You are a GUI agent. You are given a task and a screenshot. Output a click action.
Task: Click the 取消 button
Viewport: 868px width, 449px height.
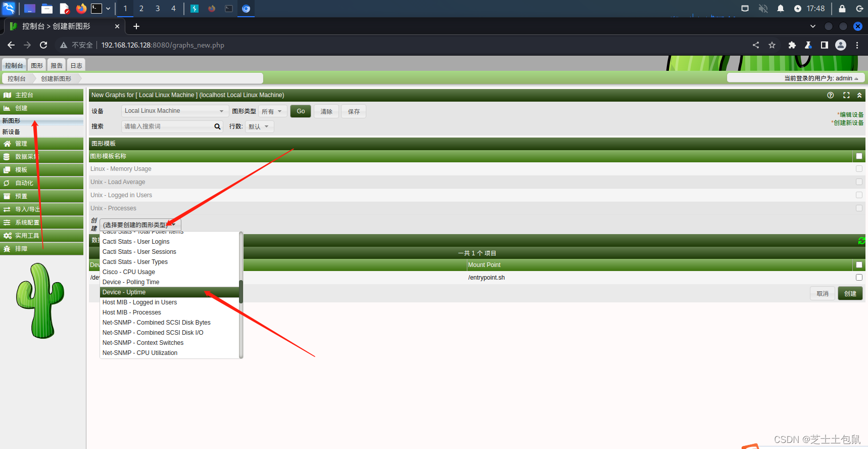tap(823, 293)
